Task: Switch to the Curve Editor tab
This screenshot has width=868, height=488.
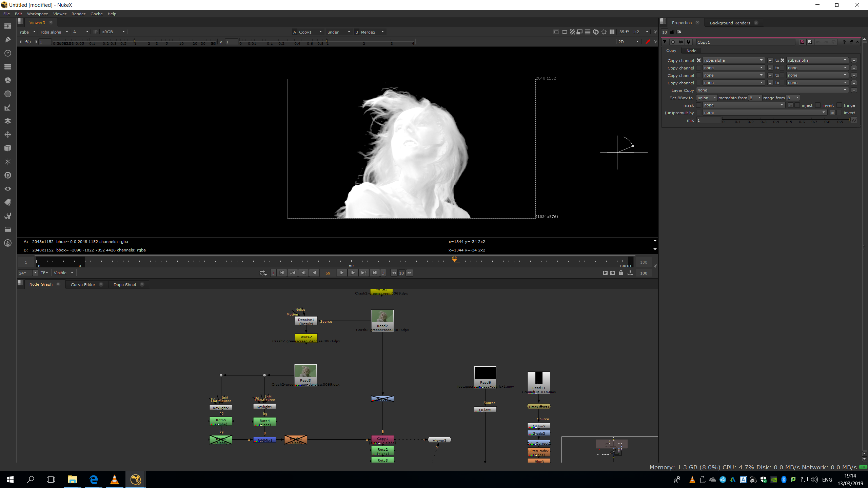Action: point(83,285)
